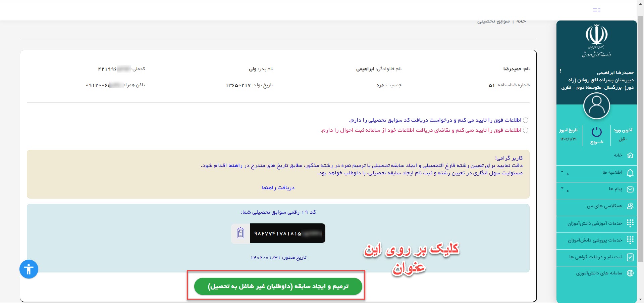Select radio to confirm information above
Viewport: 644px width, 303px height.
point(526,120)
